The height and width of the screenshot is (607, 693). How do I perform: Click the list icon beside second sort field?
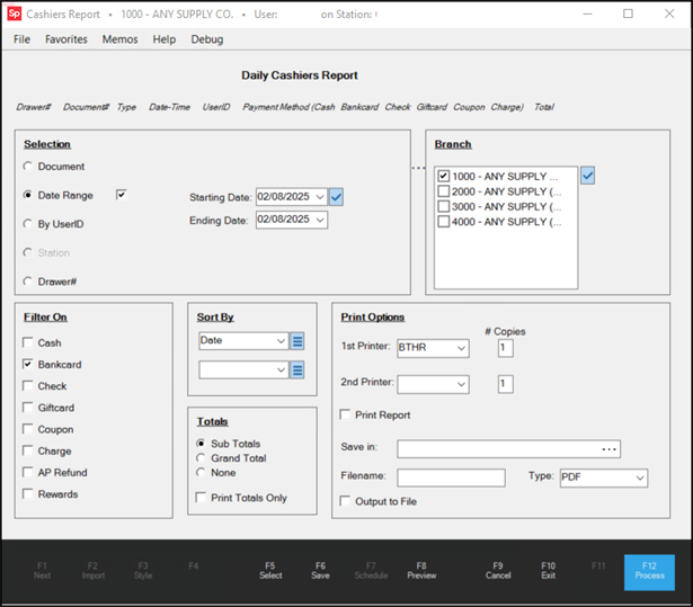pos(297,370)
